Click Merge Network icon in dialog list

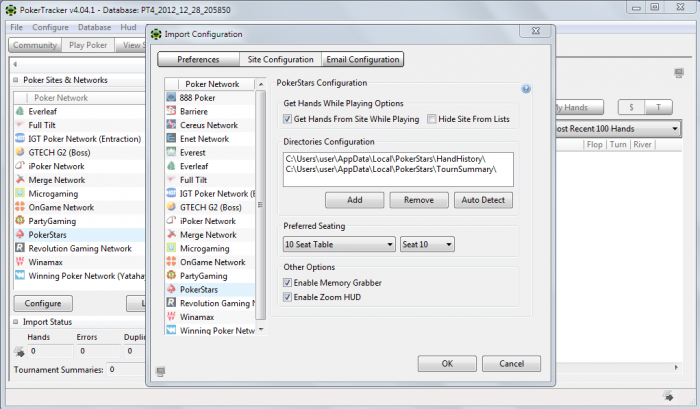[x=171, y=234]
